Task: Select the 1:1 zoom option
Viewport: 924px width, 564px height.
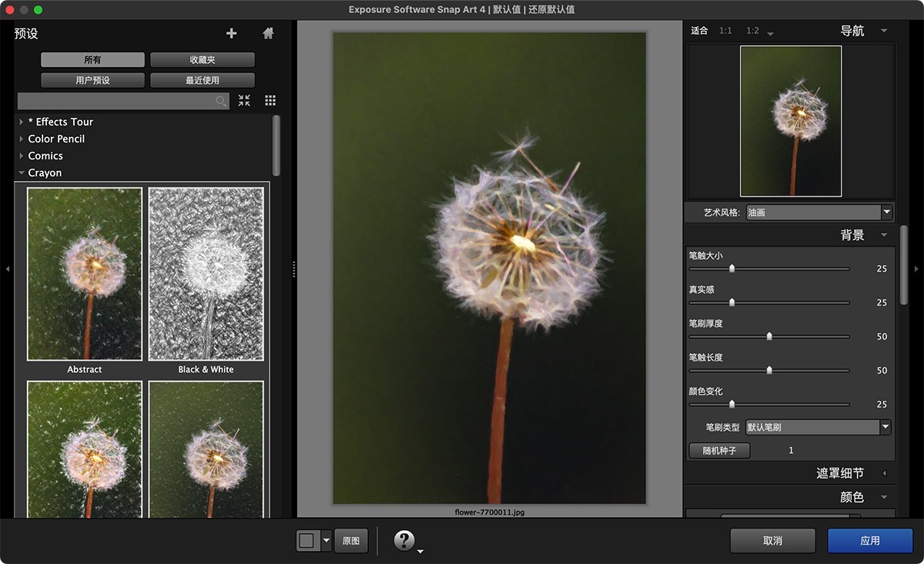Action: click(x=725, y=31)
